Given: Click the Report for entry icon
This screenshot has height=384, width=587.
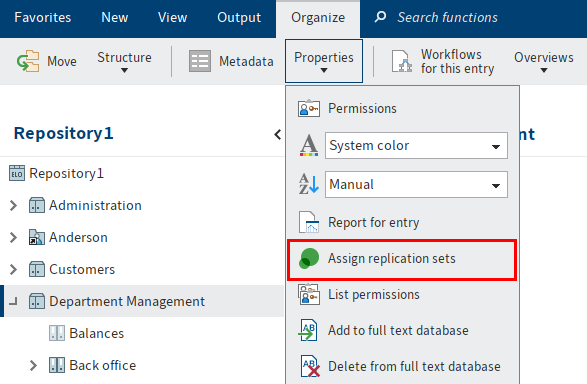Looking at the screenshot, I should click(x=309, y=222).
